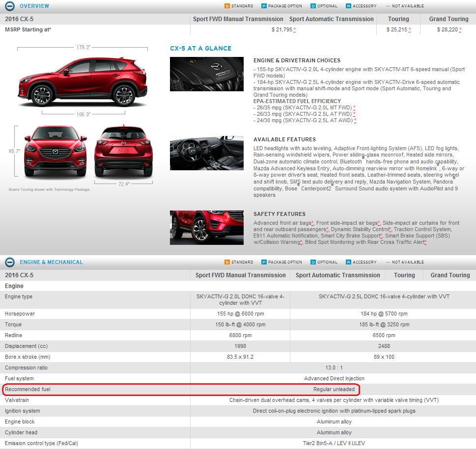Screen dimensions: 476x449
Task: Click the 1998 displacement value
Action: tap(240, 346)
